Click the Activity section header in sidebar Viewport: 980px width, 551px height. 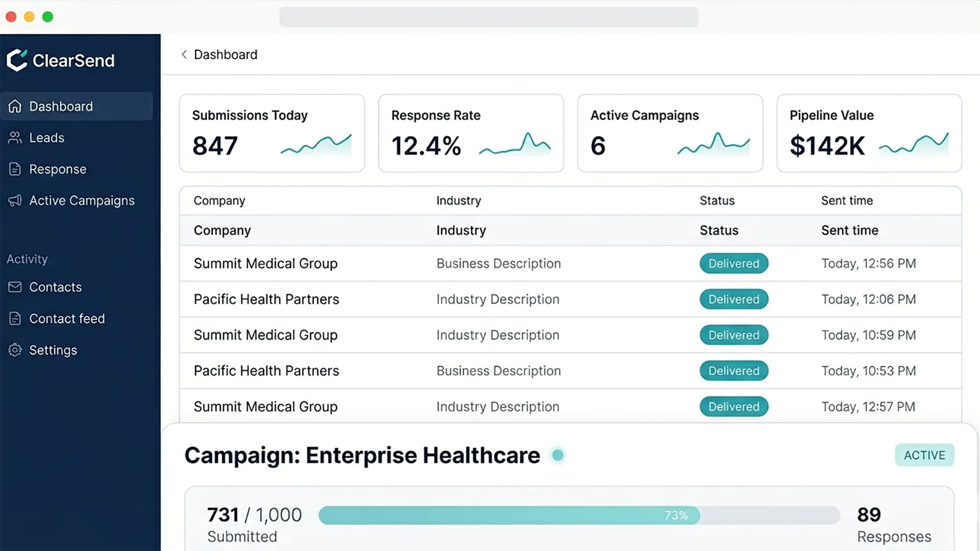[27, 259]
